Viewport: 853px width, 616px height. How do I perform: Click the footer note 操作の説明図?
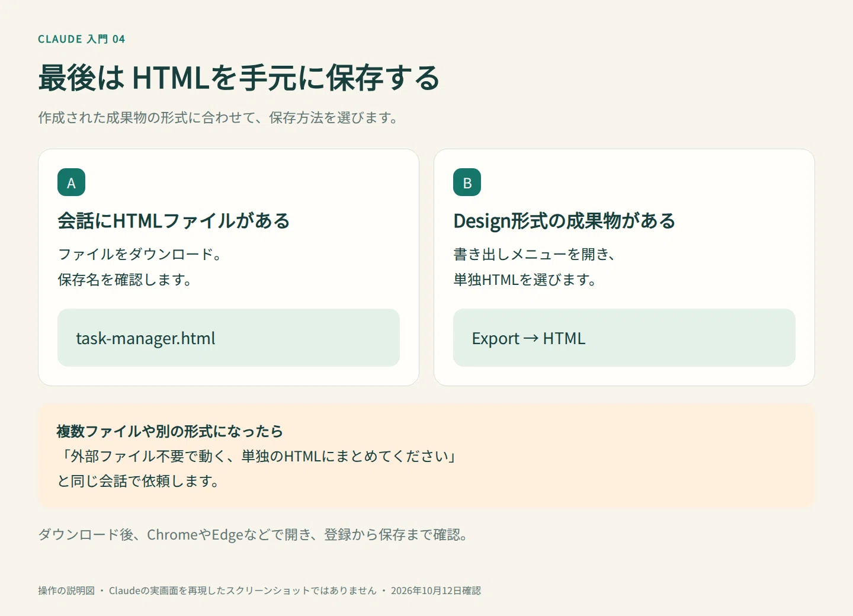66,591
